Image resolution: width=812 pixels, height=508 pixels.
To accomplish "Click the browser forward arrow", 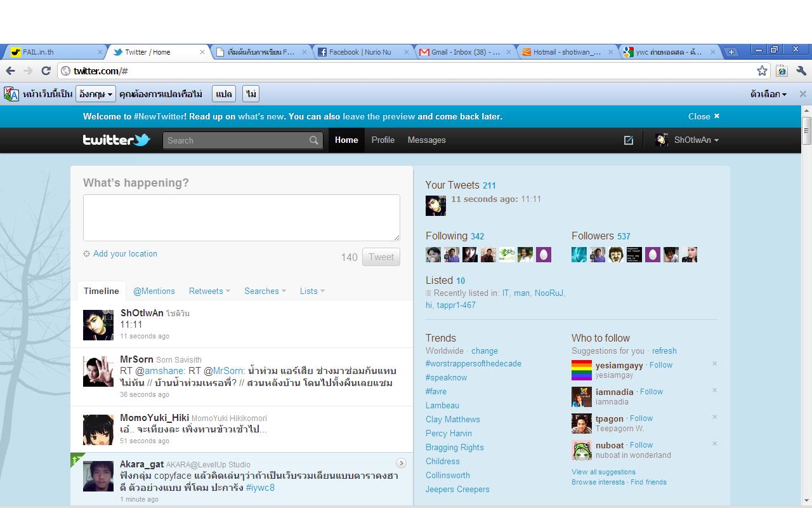I will coord(28,71).
